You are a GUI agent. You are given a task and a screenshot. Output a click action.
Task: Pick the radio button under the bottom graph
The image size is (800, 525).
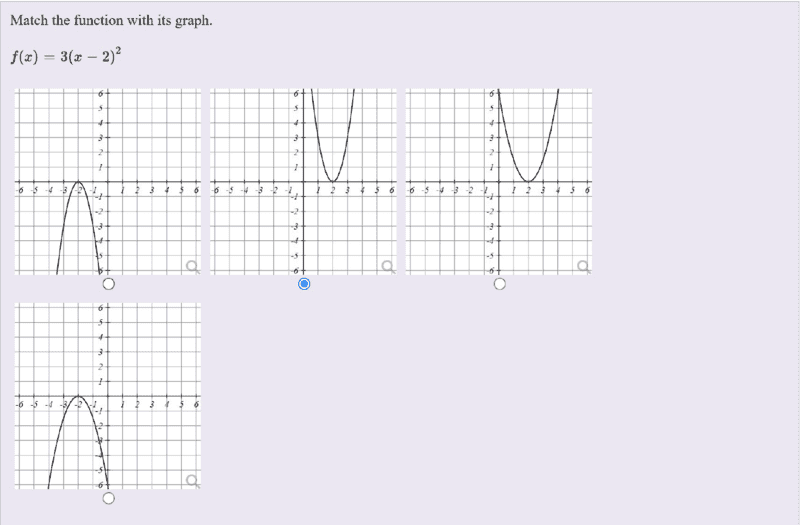(x=108, y=498)
